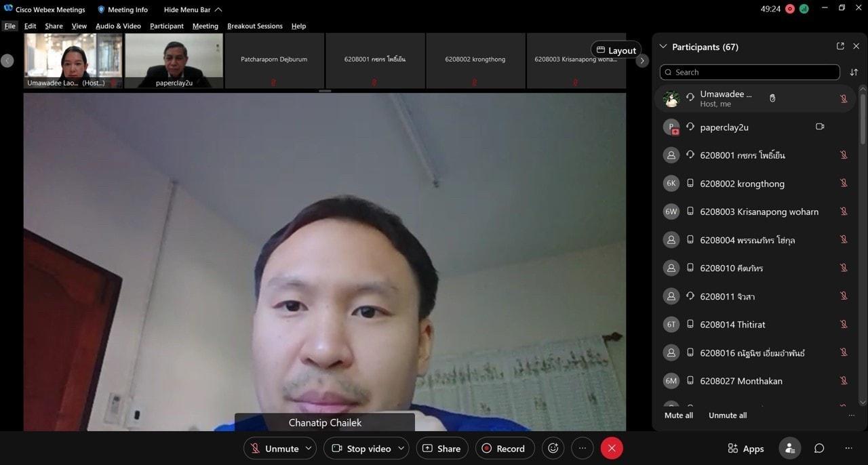The image size is (868, 465).
Task: Click the muted mic icon for 6208027 Monthakan
Action: pyautogui.click(x=844, y=381)
